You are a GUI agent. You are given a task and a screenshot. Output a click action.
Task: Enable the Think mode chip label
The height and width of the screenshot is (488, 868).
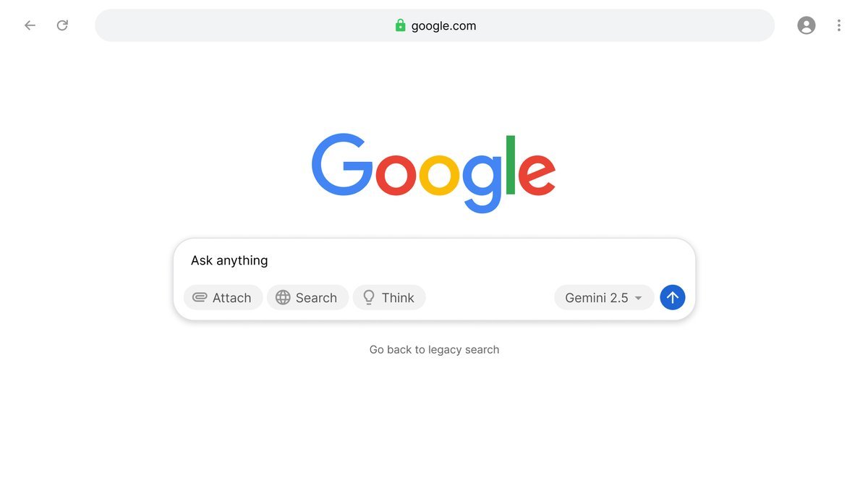(x=398, y=298)
